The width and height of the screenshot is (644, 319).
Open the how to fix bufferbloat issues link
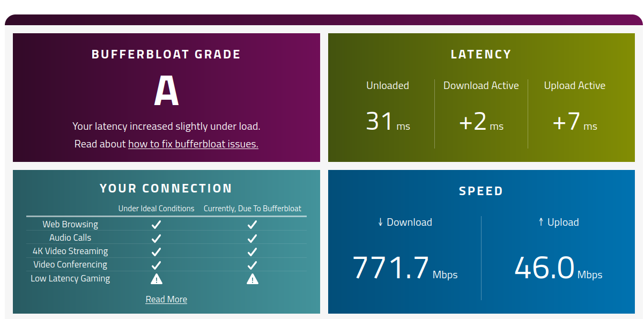pos(193,144)
